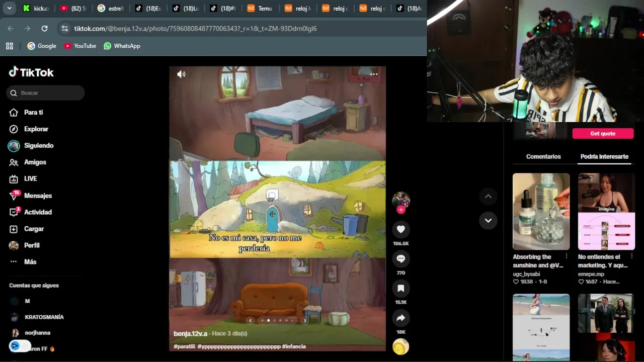This screenshot has height=362, width=644.
Task: Open Google bookmark
Action: click(42, 46)
